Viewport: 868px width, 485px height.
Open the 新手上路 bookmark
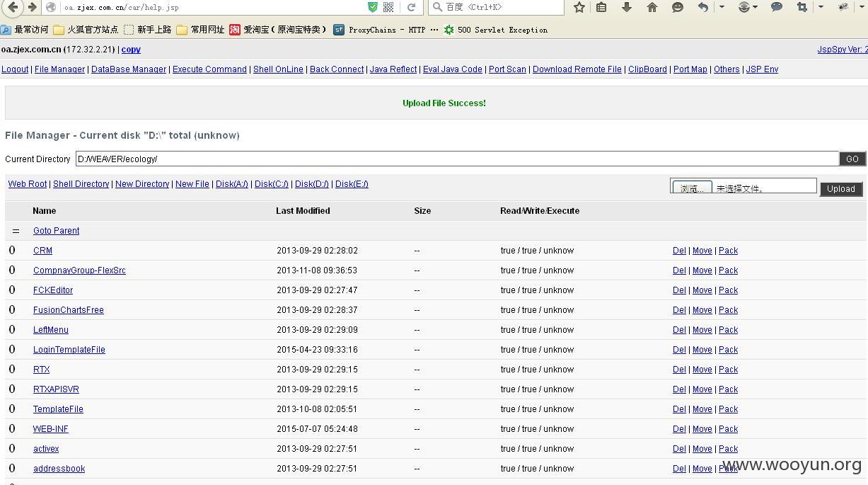click(148, 30)
